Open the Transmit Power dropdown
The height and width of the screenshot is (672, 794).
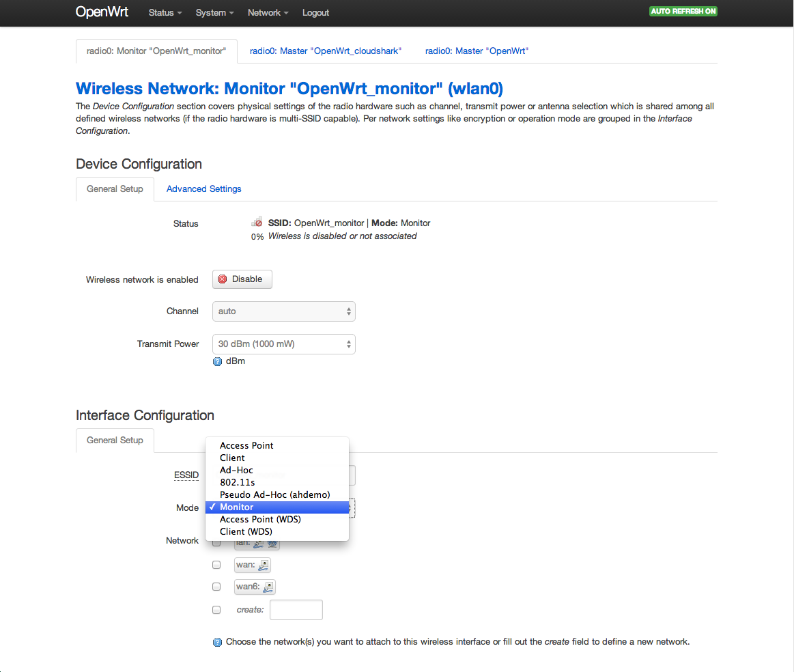tap(283, 344)
